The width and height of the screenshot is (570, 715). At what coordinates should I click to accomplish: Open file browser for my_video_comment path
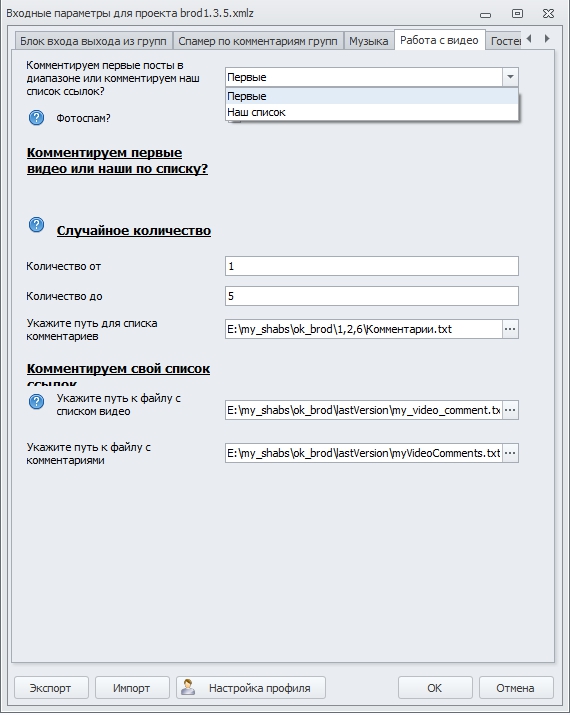[510, 410]
